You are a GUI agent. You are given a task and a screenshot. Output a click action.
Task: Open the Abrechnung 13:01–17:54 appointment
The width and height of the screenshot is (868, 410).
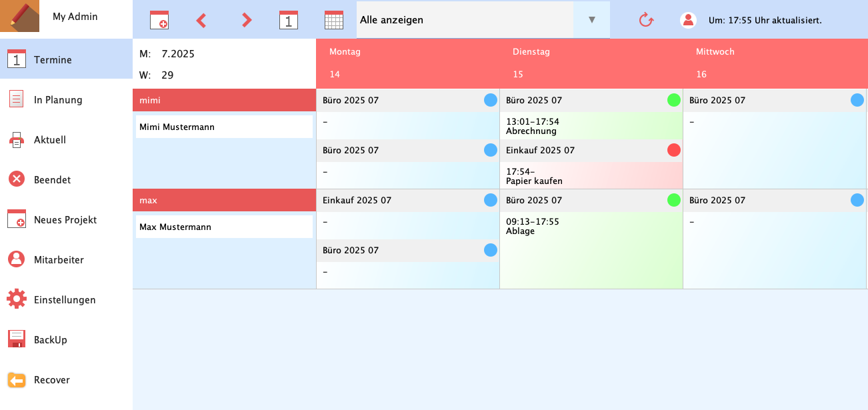591,126
